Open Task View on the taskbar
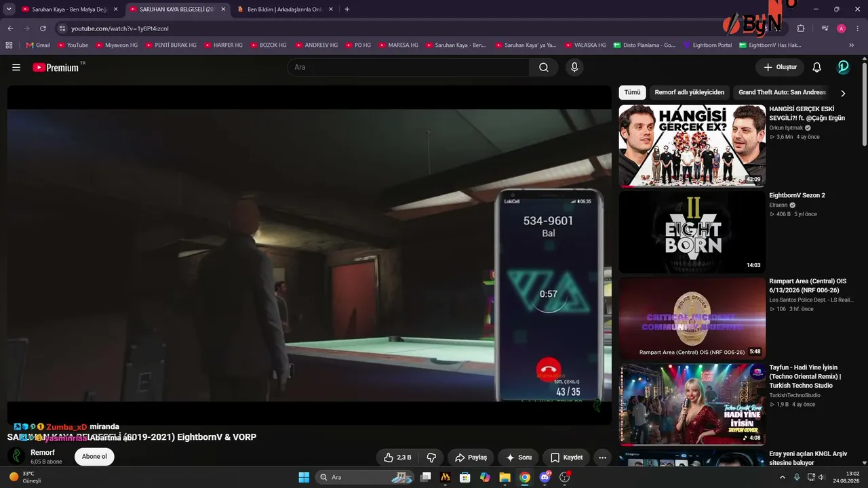Screen dimensions: 868x488 pos(426,477)
